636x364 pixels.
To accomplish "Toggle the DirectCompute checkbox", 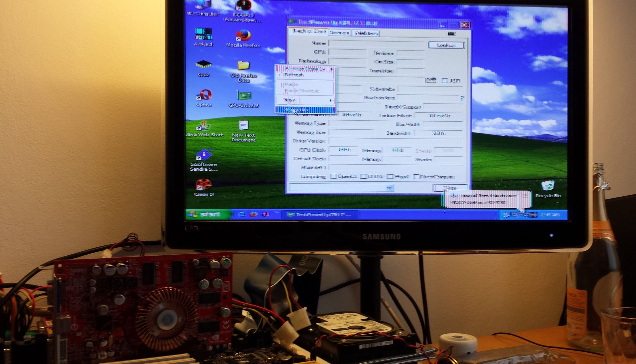I will (416, 176).
